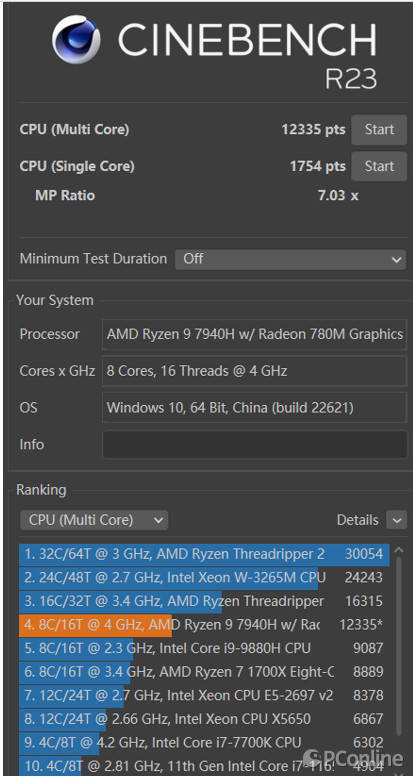Select the Cores x GHz field
Image resolution: width=413 pixels, height=776 pixels.
pyautogui.click(x=254, y=371)
